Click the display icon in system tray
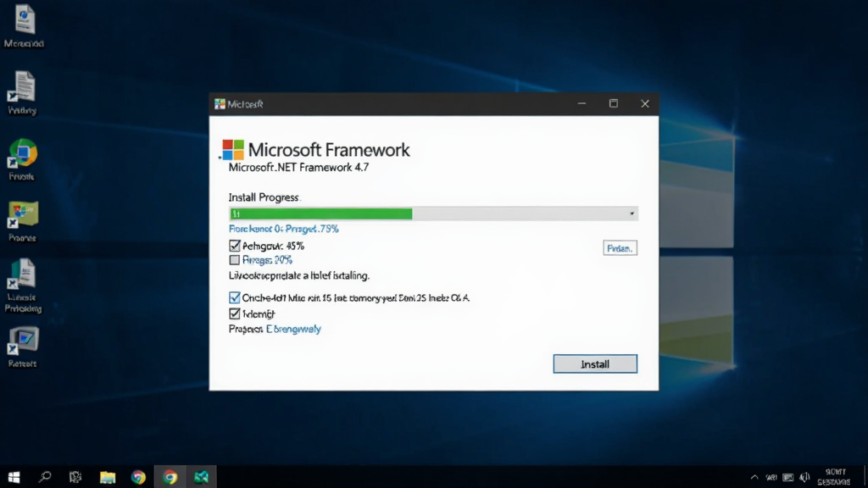The width and height of the screenshot is (868, 488). click(x=788, y=477)
